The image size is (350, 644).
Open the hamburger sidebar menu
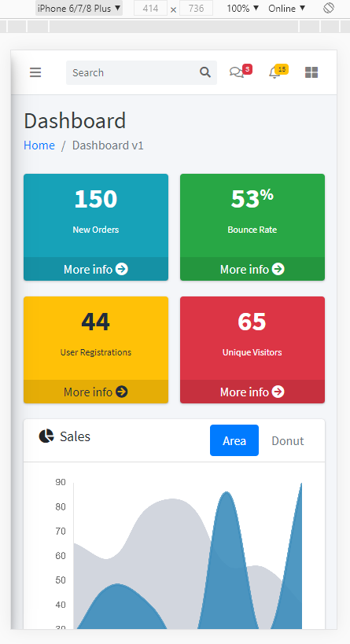click(35, 72)
